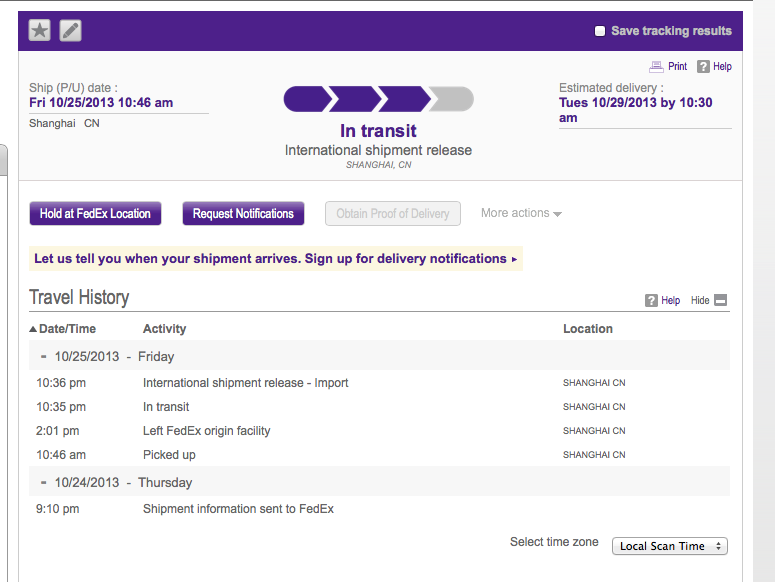Click the Activity column header
Image resolution: width=775 pixels, height=582 pixels.
click(165, 329)
